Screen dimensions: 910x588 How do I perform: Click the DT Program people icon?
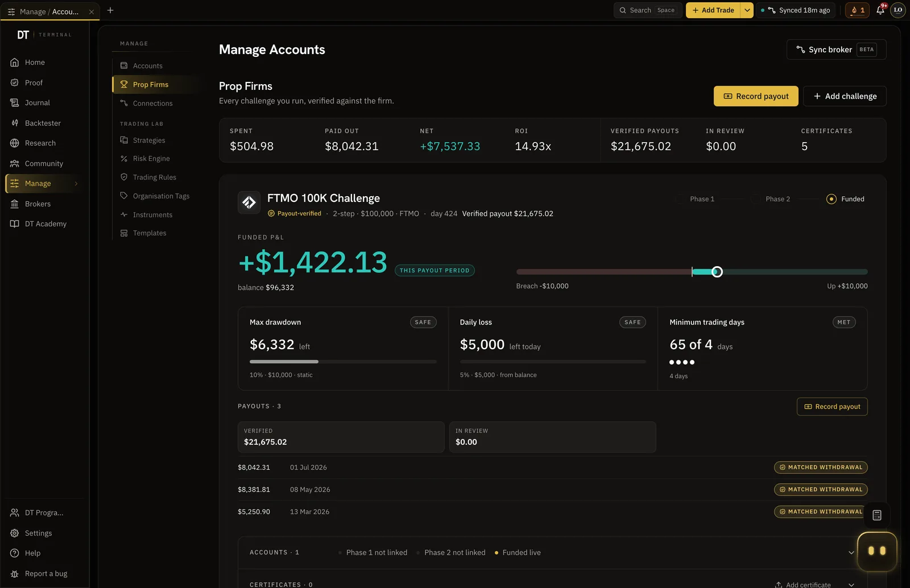click(15, 513)
